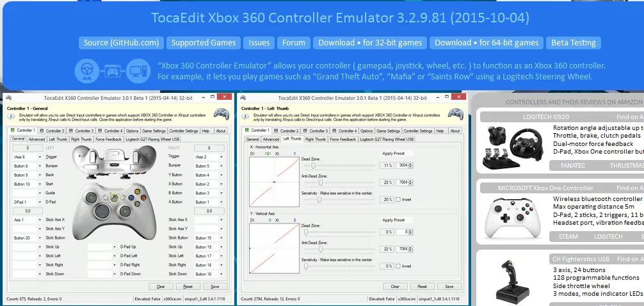Open the FANATEC brand link under Logitech G920
Image resolution: width=644 pixels, height=306 pixels.
coord(573,166)
